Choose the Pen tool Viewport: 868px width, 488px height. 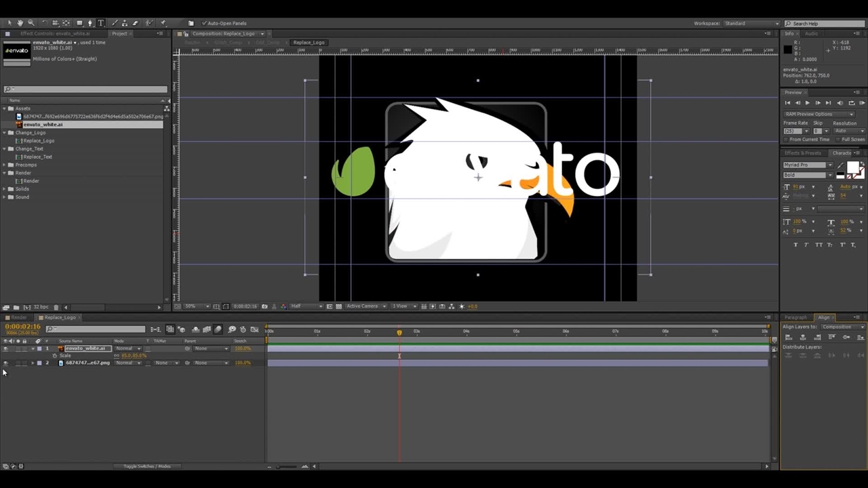point(90,23)
